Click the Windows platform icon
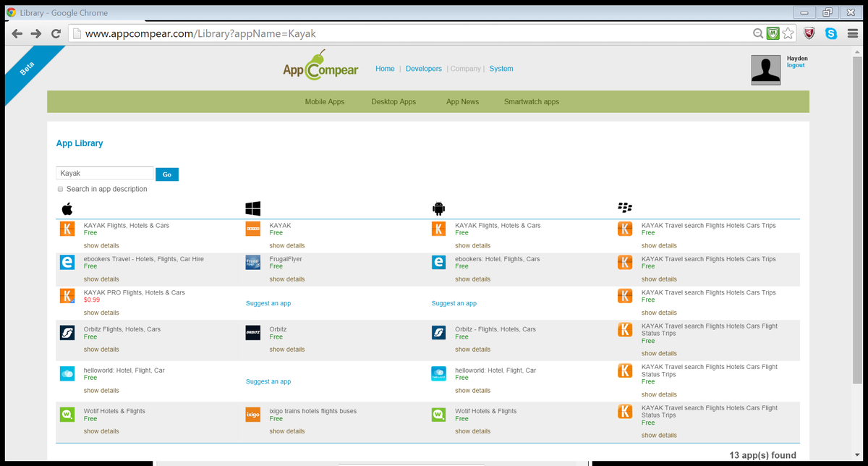This screenshot has height=466, width=868. click(x=252, y=209)
